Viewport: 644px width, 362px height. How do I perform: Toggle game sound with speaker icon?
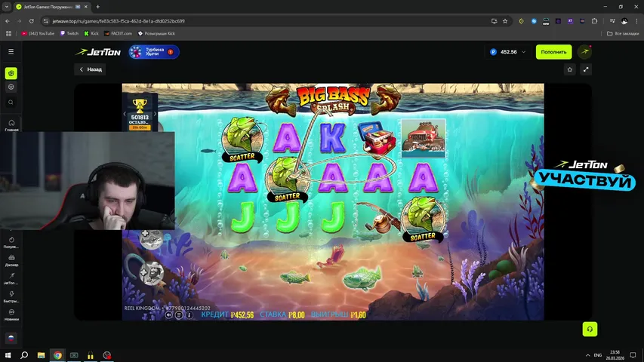coord(169,314)
